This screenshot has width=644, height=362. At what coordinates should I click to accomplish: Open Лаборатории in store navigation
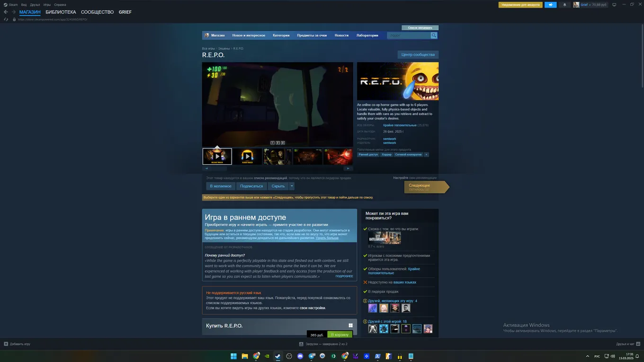click(x=367, y=35)
